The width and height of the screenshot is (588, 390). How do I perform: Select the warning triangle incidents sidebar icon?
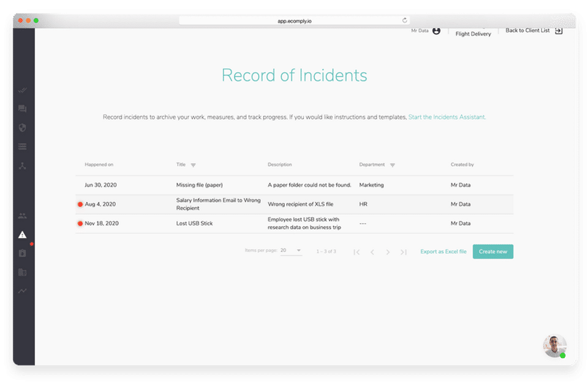[x=23, y=235]
